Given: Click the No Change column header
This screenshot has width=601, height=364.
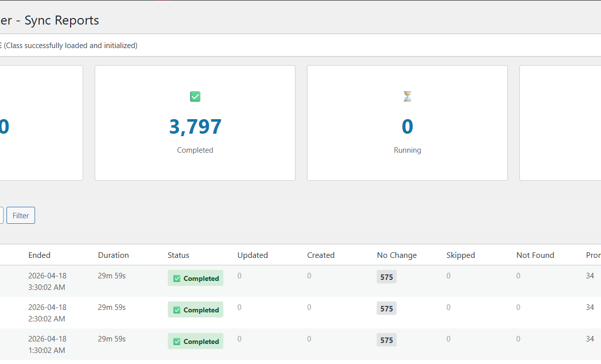Looking at the screenshot, I should pyautogui.click(x=397, y=255).
